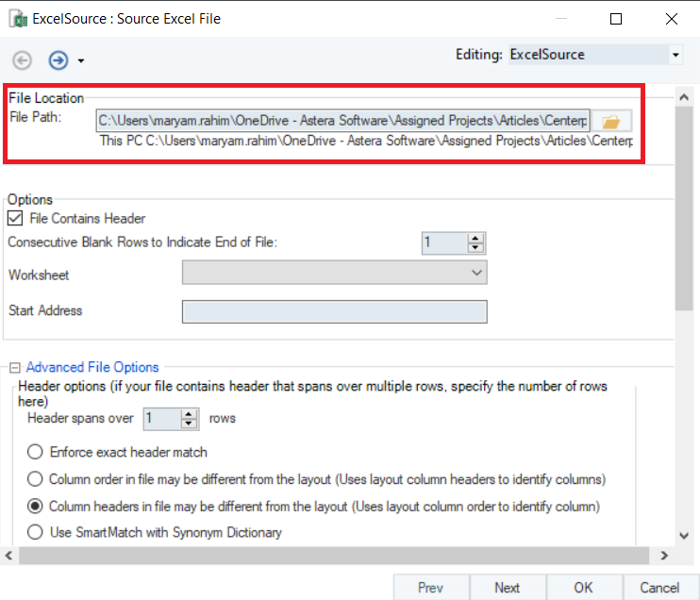Click the Start Address input field

(x=334, y=311)
